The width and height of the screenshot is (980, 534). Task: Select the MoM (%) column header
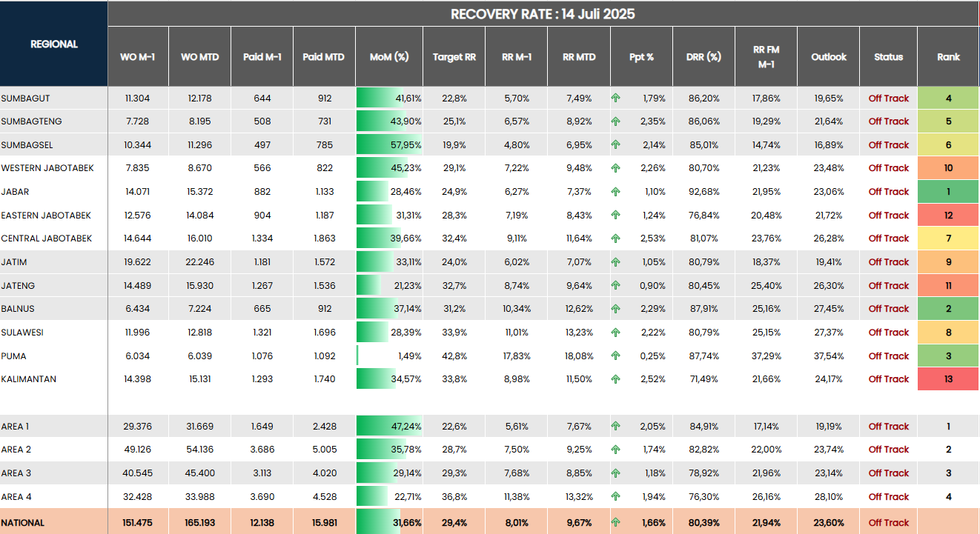click(389, 57)
